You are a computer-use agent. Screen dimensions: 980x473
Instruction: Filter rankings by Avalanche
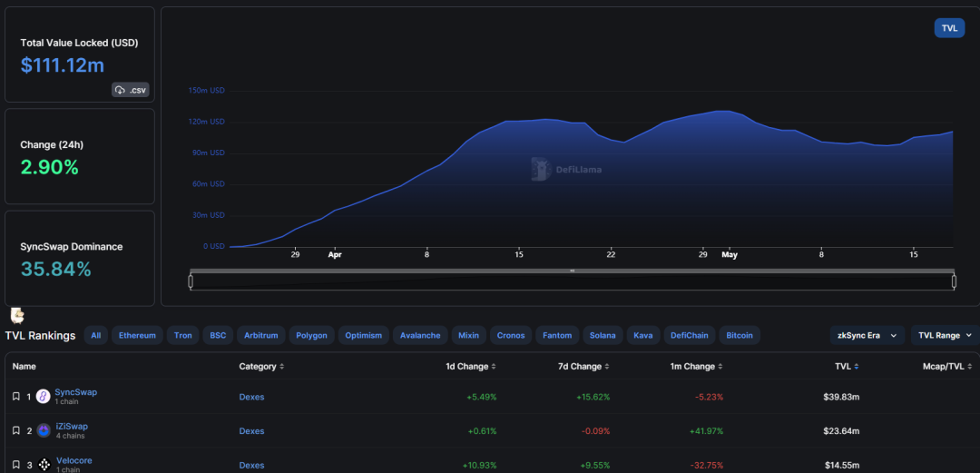[420, 335]
